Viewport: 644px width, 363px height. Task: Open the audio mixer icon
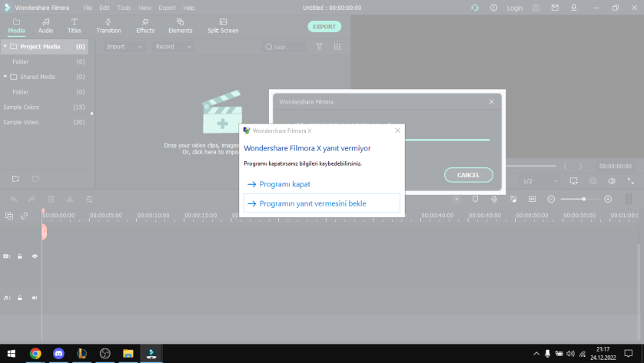coord(513,199)
